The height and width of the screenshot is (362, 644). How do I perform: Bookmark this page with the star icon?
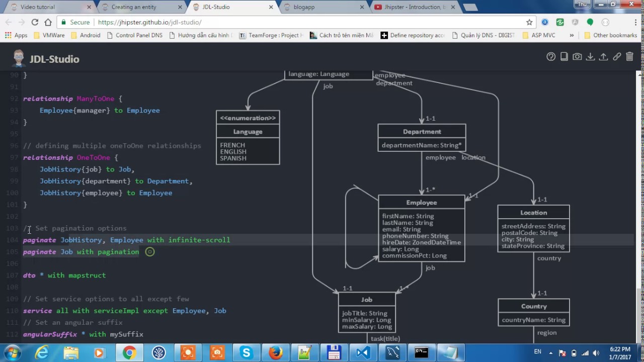tap(529, 22)
